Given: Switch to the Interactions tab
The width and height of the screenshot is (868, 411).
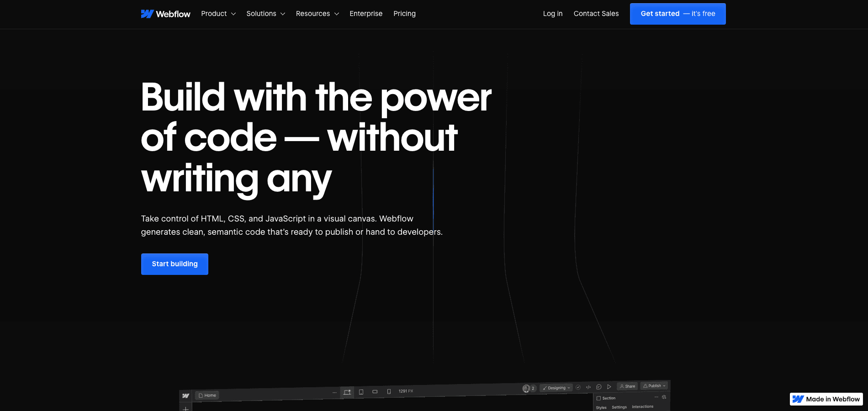Looking at the screenshot, I should pos(642,406).
